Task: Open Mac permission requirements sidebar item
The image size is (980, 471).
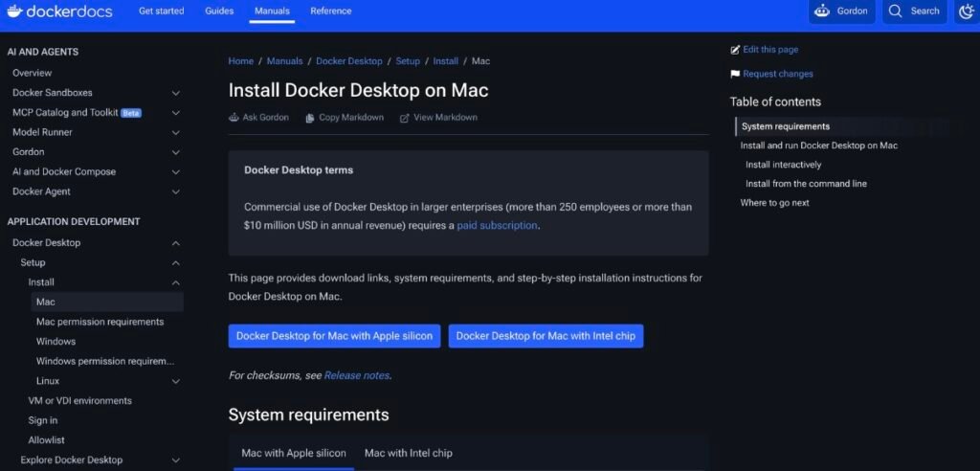Action: tap(100, 322)
